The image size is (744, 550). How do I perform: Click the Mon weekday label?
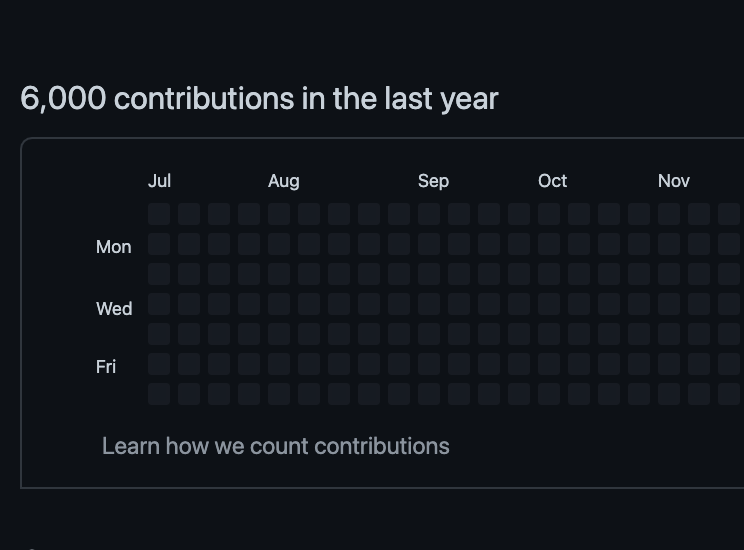click(113, 247)
